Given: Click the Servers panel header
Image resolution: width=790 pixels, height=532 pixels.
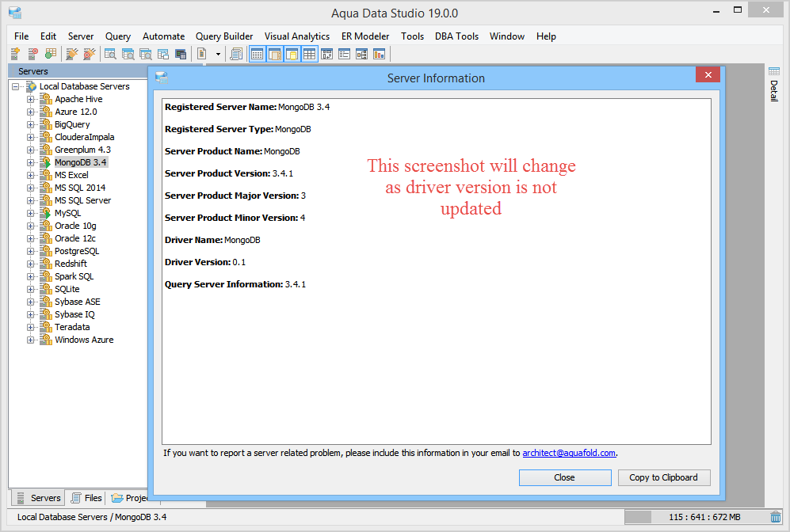Looking at the screenshot, I should [78, 71].
